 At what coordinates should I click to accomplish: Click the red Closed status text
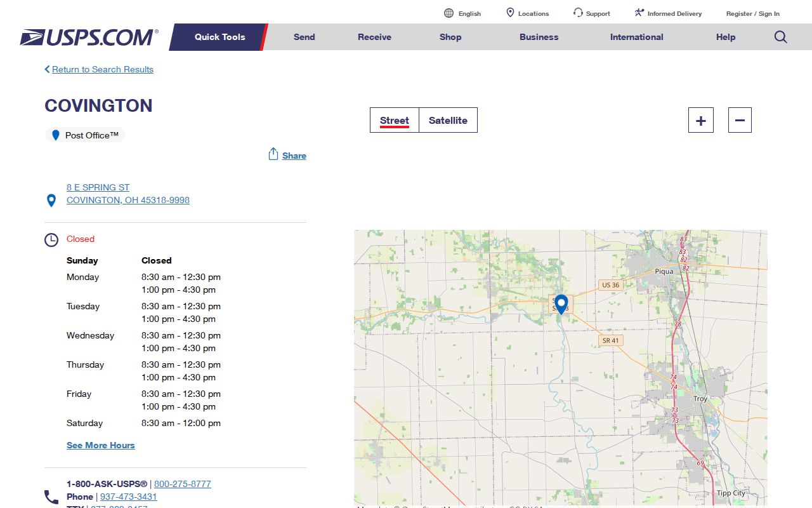click(x=81, y=239)
